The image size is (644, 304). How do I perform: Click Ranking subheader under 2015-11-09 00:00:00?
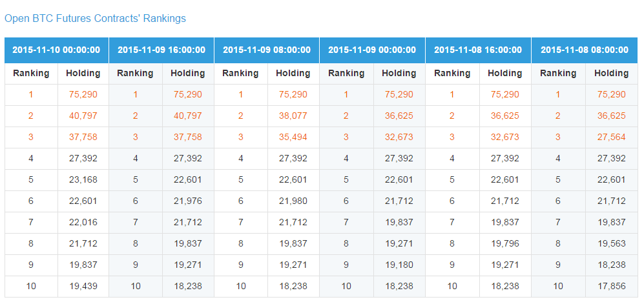click(x=346, y=74)
